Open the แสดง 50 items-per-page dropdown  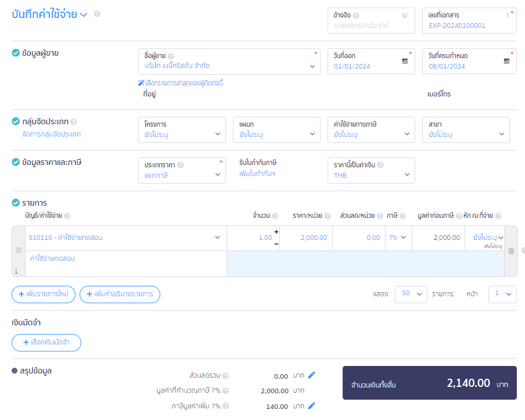(x=411, y=295)
